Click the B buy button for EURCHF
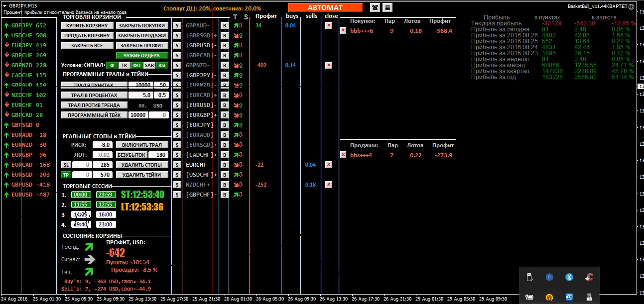Screen dimensions: 644x304 [x=224, y=165]
